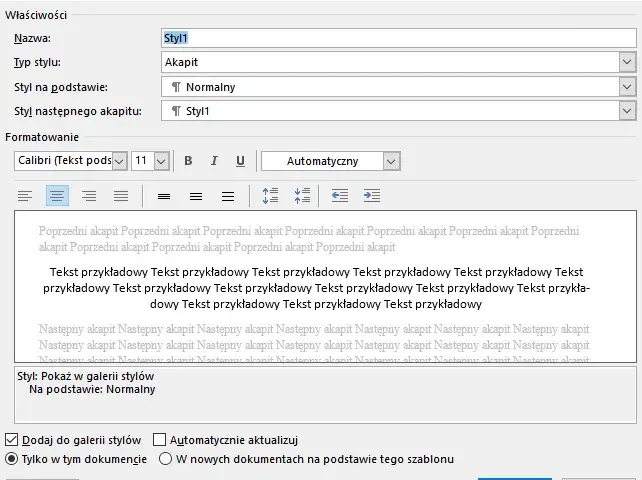Enable Automatycznie aktualizuj checkbox
Screen dimensions: 642x480
159,440
